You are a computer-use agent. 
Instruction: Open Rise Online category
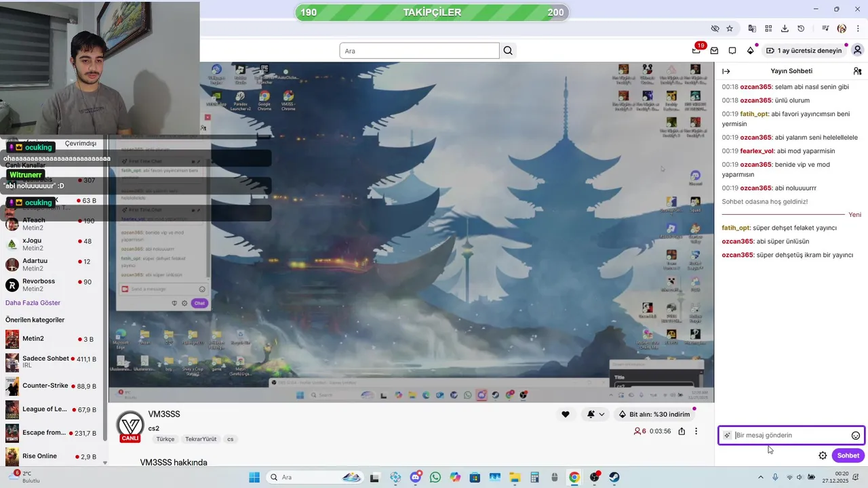pyautogui.click(x=52, y=456)
